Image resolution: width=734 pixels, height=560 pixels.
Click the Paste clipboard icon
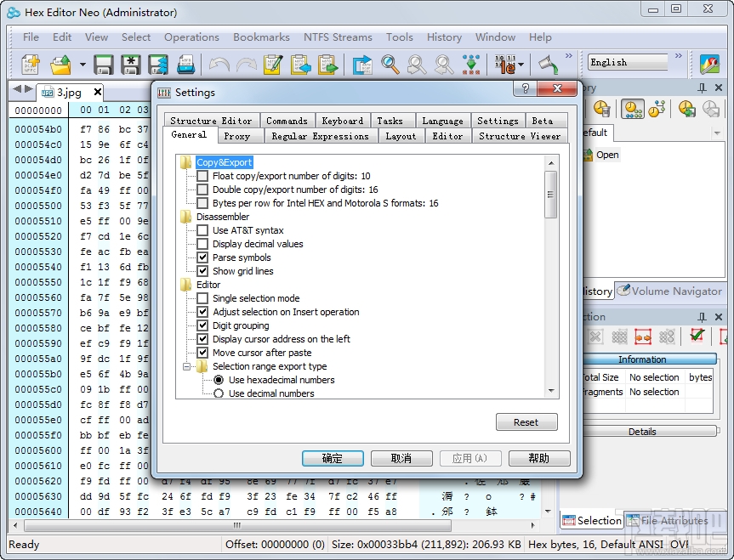coord(328,64)
